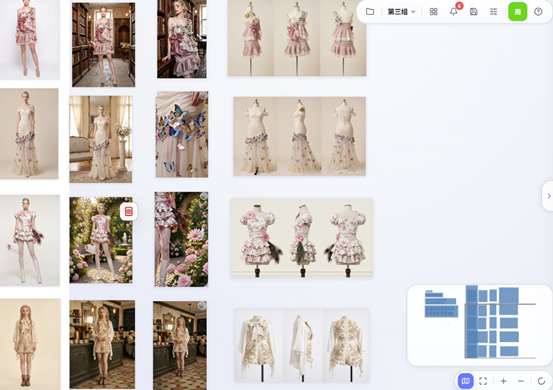Expand the 第三组 group dropdown
The height and width of the screenshot is (390, 553).
click(x=401, y=12)
